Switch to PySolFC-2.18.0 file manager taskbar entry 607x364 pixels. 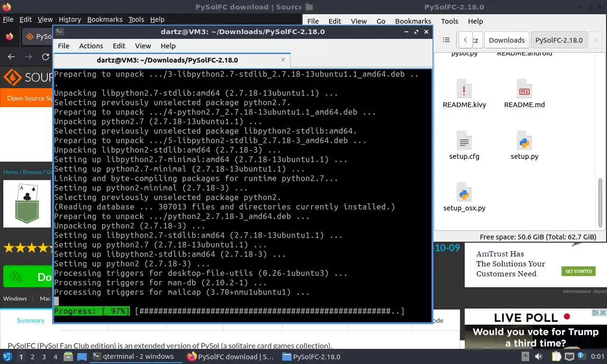(x=312, y=356)
